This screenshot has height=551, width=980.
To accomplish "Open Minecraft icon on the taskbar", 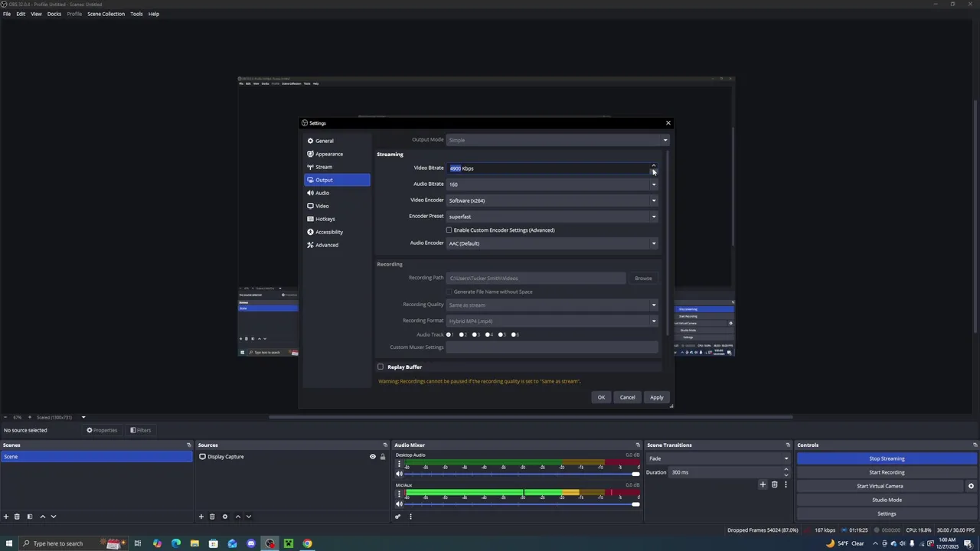I will click(289, 543).
